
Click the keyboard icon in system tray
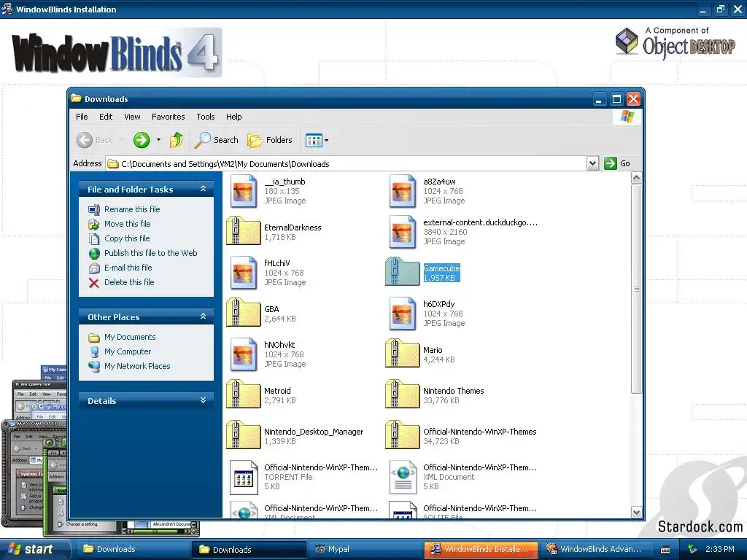click(x=665, y=550)
